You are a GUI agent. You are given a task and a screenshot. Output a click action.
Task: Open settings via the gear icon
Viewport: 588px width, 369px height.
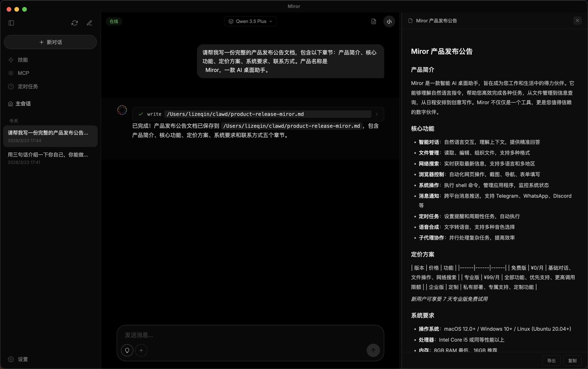pyautogui.click(x=11, y=359)
